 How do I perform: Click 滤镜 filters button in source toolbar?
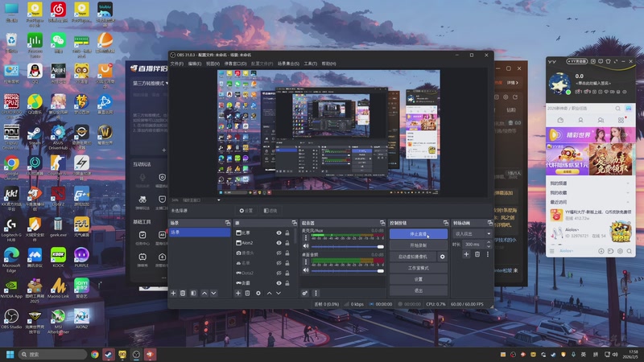click(270, 211)
